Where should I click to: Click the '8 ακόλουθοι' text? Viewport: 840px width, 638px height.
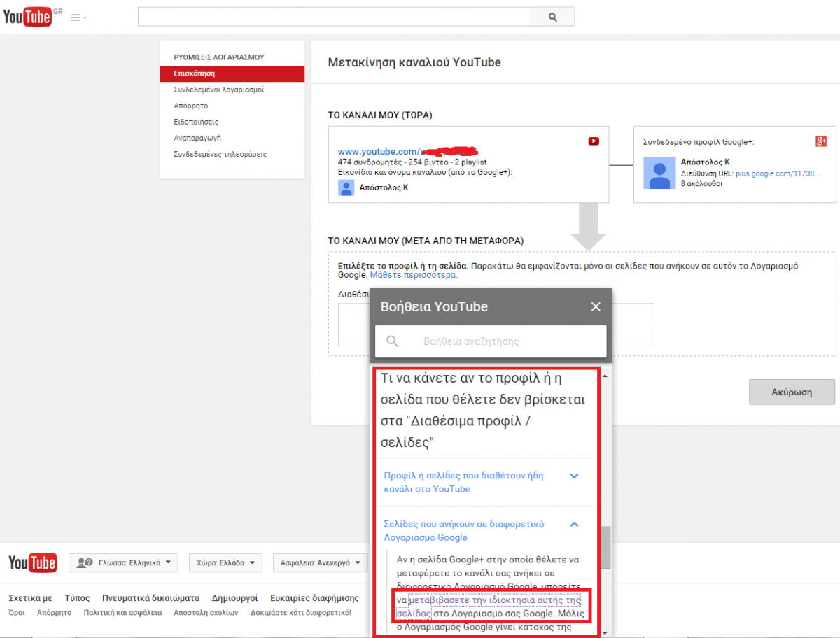[701, 184]
